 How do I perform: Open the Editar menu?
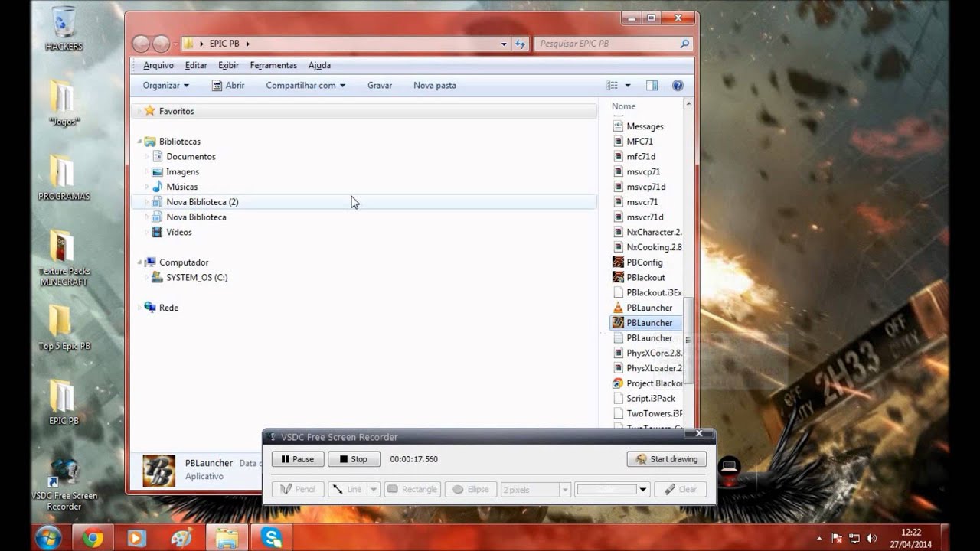coord(196,66)
